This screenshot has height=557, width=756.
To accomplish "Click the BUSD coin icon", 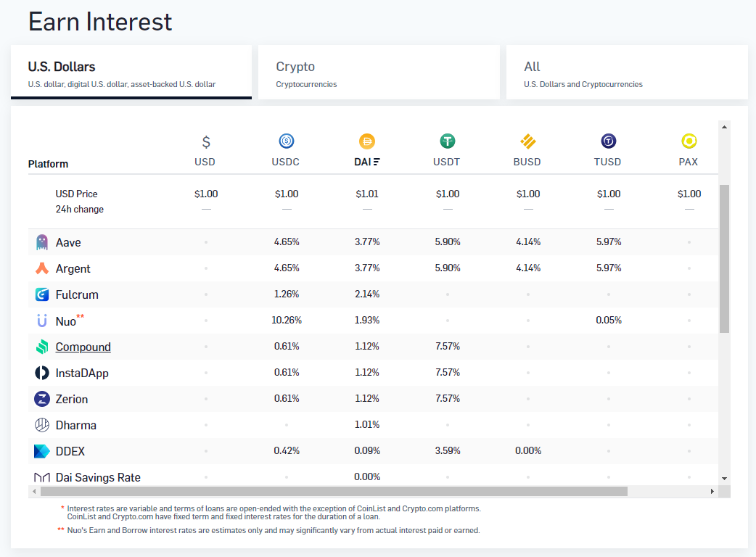I will tap(528, 141).
